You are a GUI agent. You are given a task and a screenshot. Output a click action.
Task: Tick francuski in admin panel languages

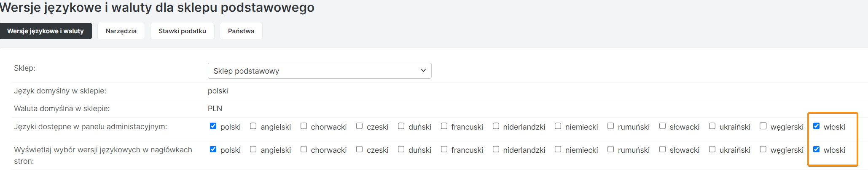tap(444, 126)
